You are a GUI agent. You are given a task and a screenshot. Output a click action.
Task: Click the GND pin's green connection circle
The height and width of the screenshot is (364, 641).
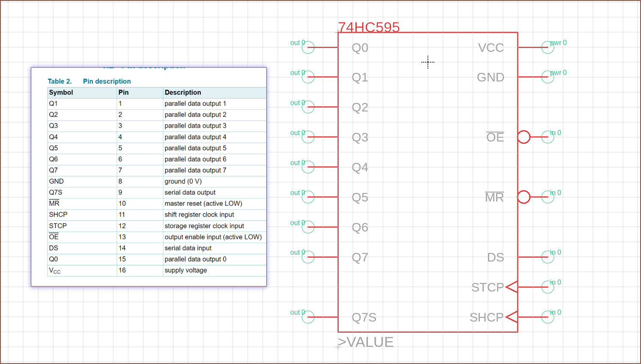click(x=548, y=77)
